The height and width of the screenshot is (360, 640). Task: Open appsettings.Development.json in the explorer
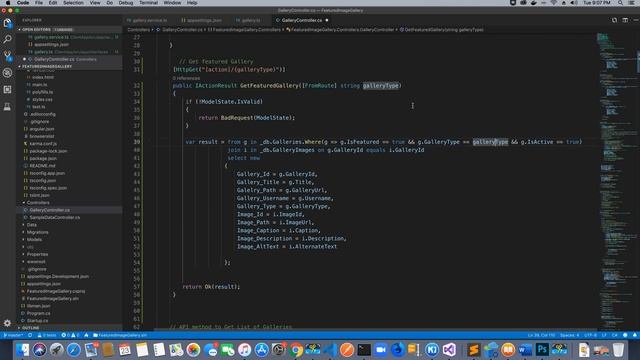click(58, 276)
